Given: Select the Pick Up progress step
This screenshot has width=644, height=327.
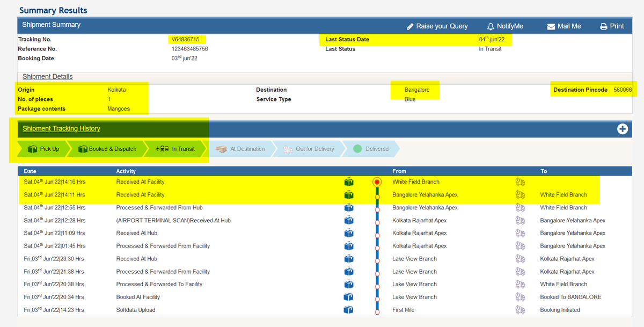Looking at the screenshot, I should [42, 149].
